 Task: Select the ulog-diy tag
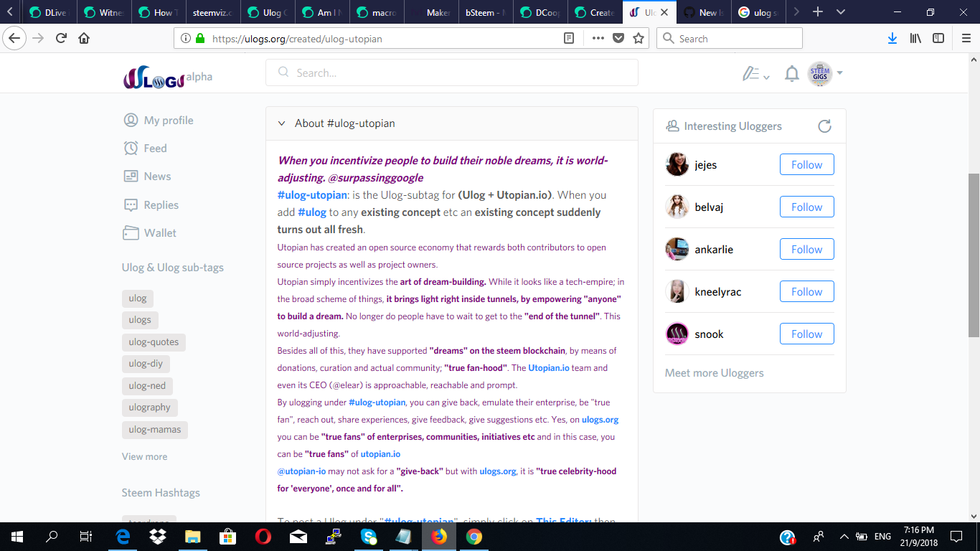coord(146,364)
